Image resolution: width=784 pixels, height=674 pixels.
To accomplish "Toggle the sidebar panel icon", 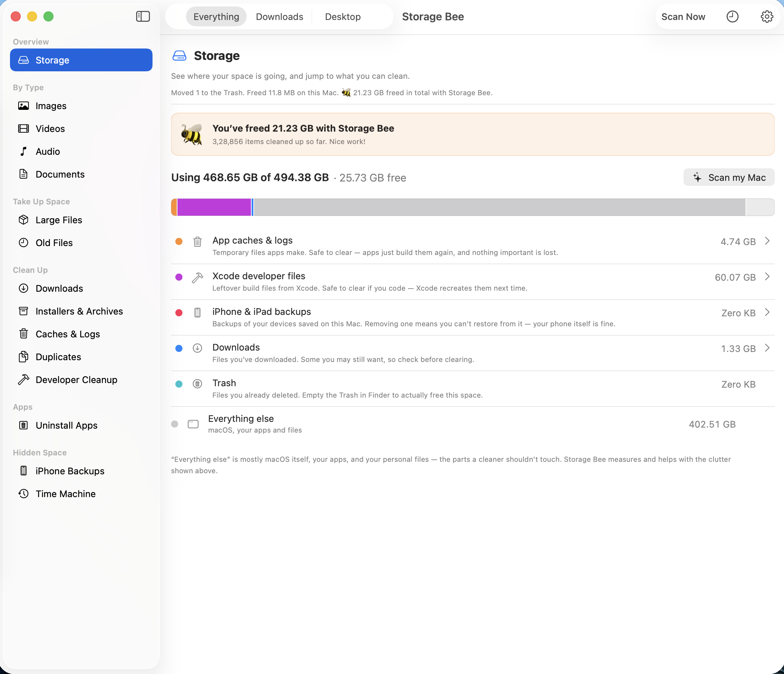I will pos(143,16).
